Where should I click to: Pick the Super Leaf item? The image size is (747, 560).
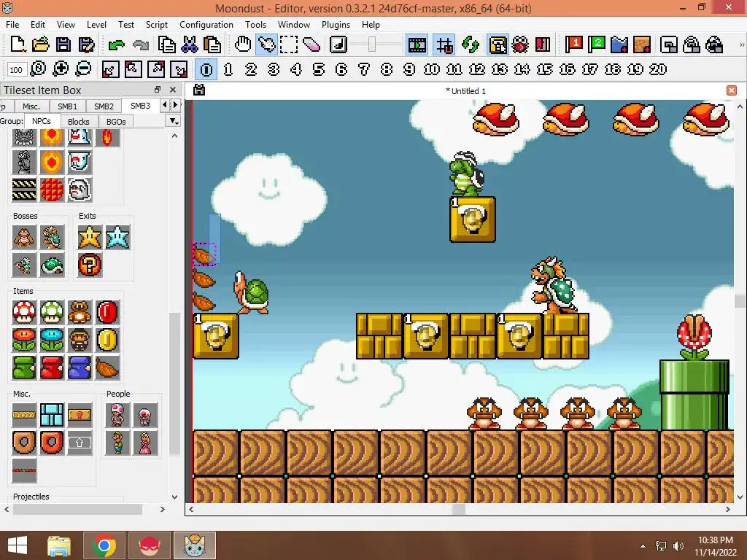coord(107,367)
